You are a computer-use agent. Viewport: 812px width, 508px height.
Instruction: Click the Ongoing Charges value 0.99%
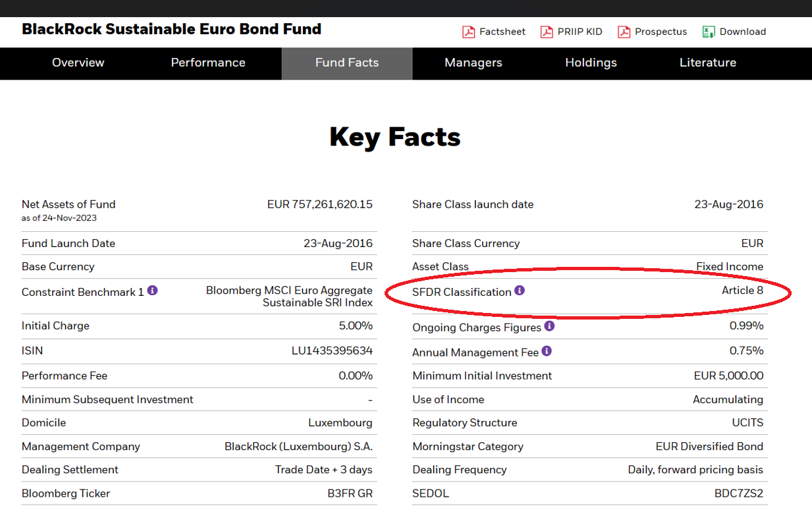pyautogui.click(x=747, y=325)
